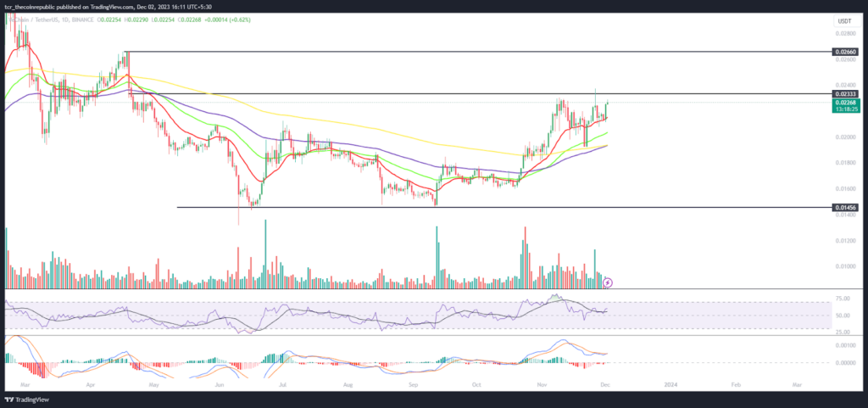Select the 0.01456 support price label
868x408 pixels.
(845, 208)
